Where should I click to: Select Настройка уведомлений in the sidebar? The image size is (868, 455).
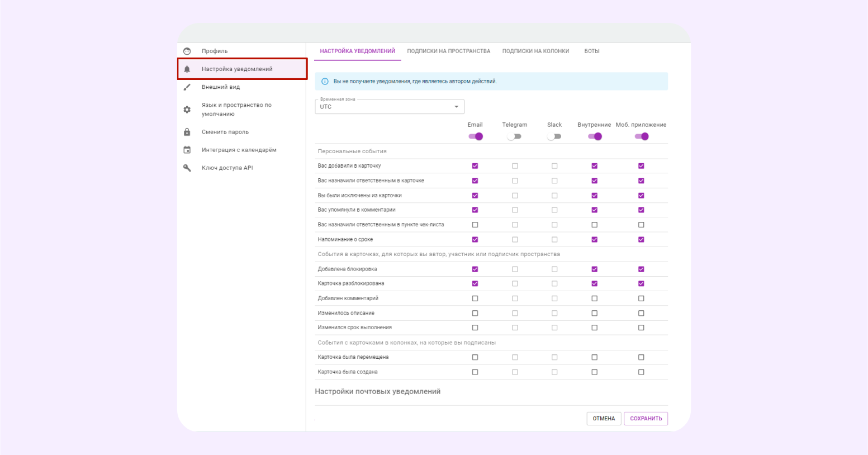(242, 69)
